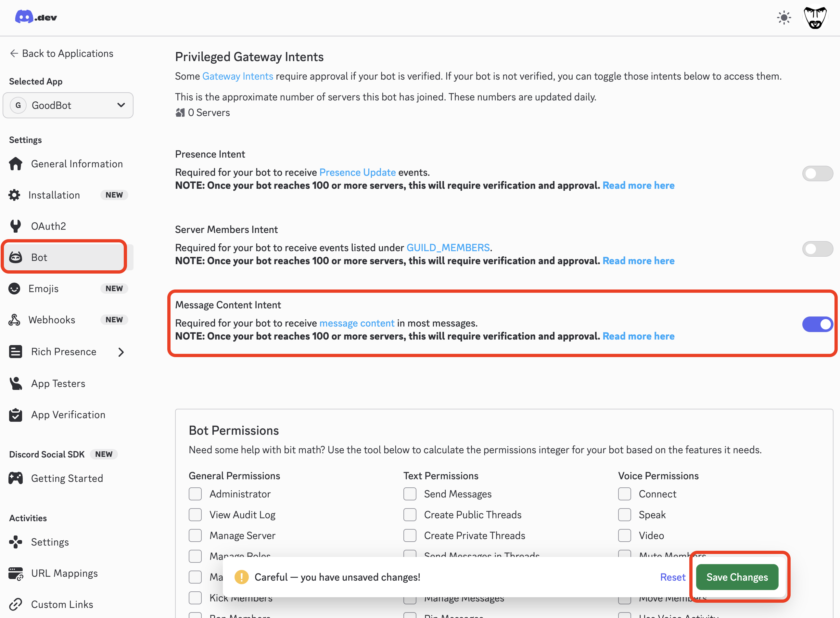
Task: Click the App Testers icon
Action: point(15,383)
